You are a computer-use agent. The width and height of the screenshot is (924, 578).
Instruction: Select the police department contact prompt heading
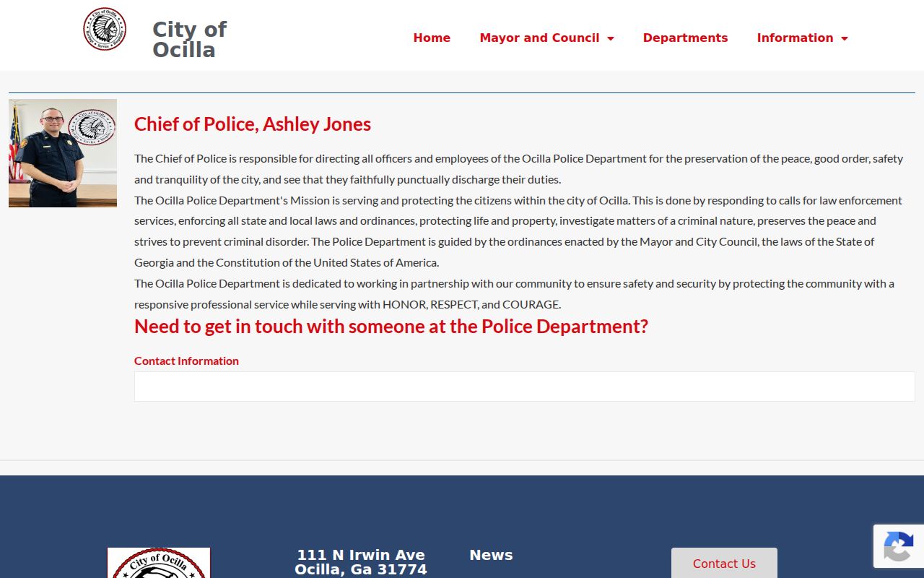(391, 327)
